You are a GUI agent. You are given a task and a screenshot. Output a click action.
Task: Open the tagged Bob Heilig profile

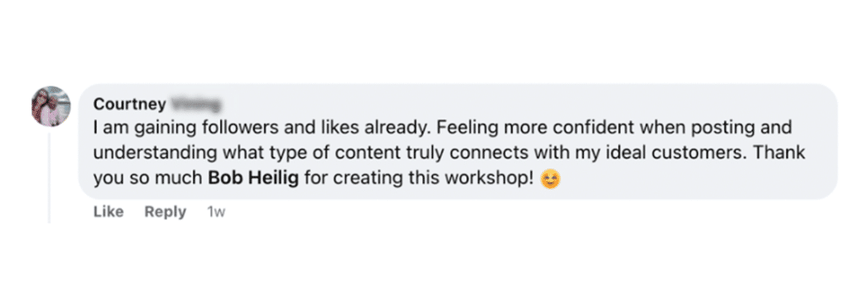click(253, 179)
